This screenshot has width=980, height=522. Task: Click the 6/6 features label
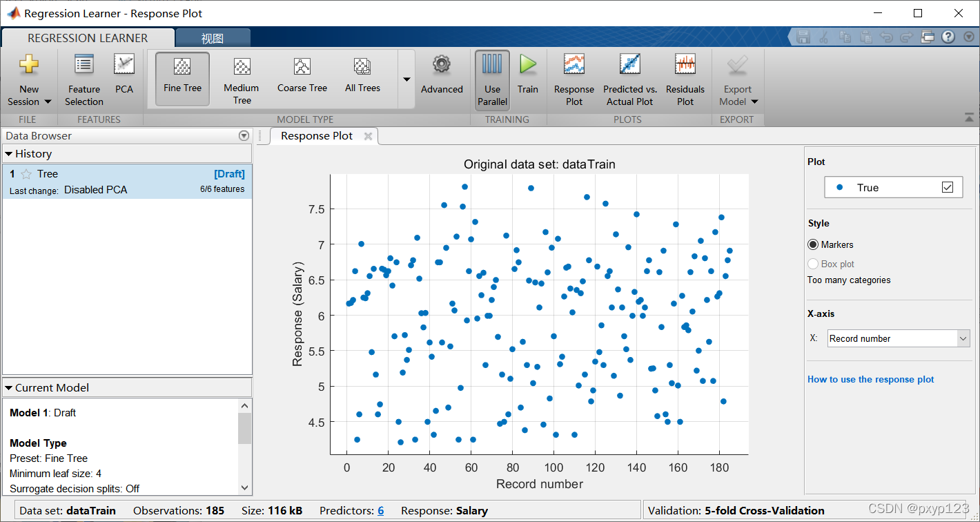click(x=222, y=189)
